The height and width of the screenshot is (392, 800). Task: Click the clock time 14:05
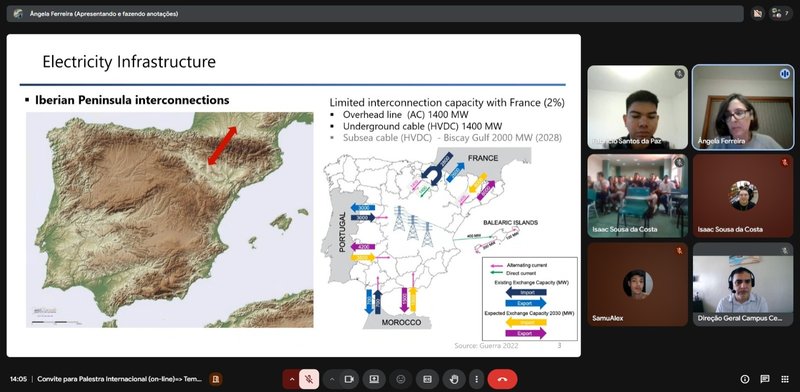[x=18, y=379]
